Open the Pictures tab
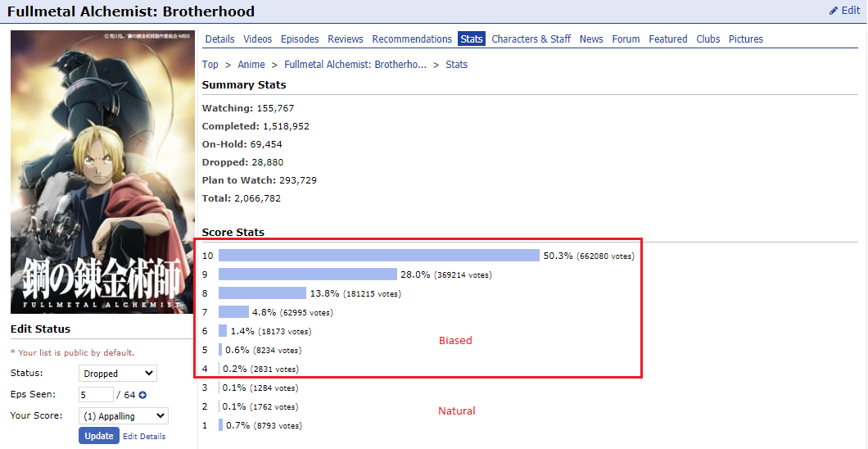 click(x=746, y=39)
